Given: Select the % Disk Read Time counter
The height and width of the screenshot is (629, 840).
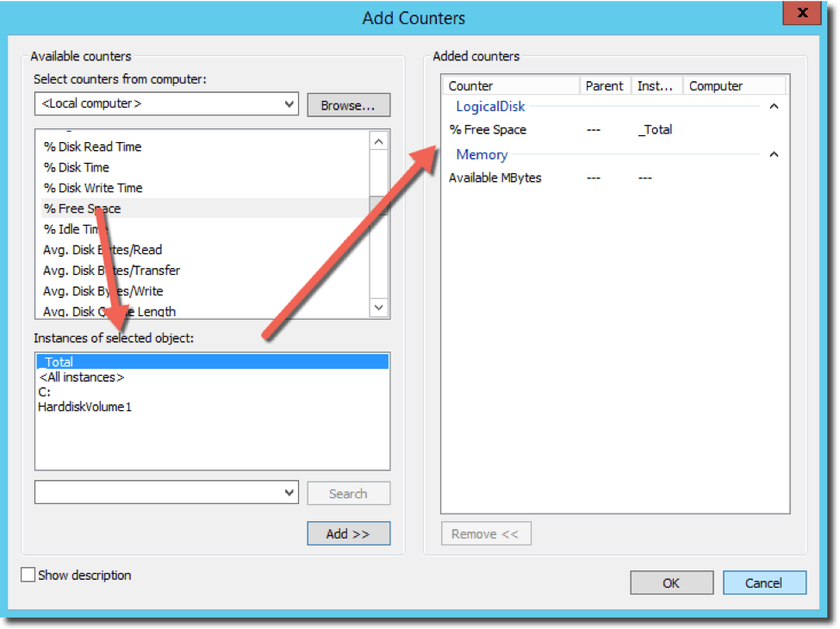Looking at the screenshot, I should 92,146.
